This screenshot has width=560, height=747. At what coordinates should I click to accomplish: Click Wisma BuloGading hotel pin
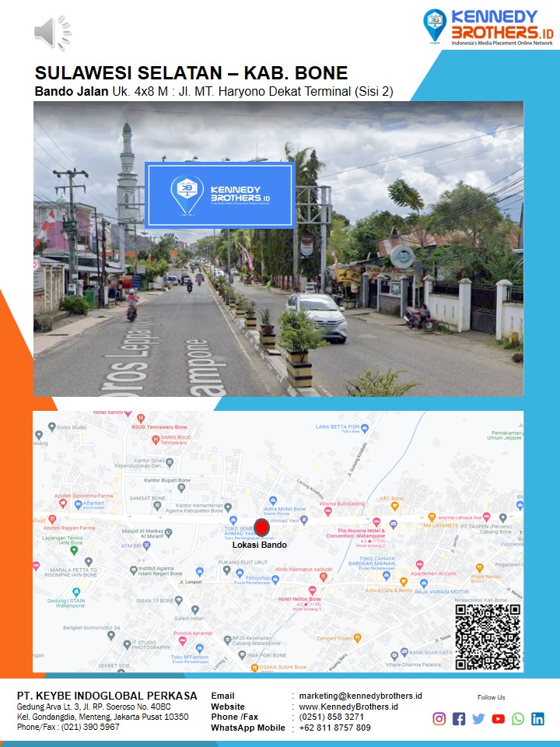point(327,511)
